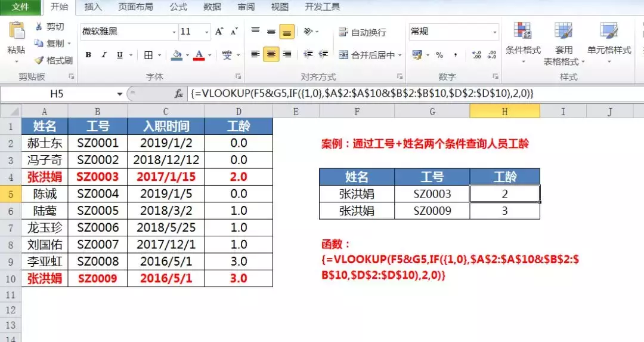Screen dimensions: 644x342
Task: Click the align text right icon
Action: pos(287,54)
